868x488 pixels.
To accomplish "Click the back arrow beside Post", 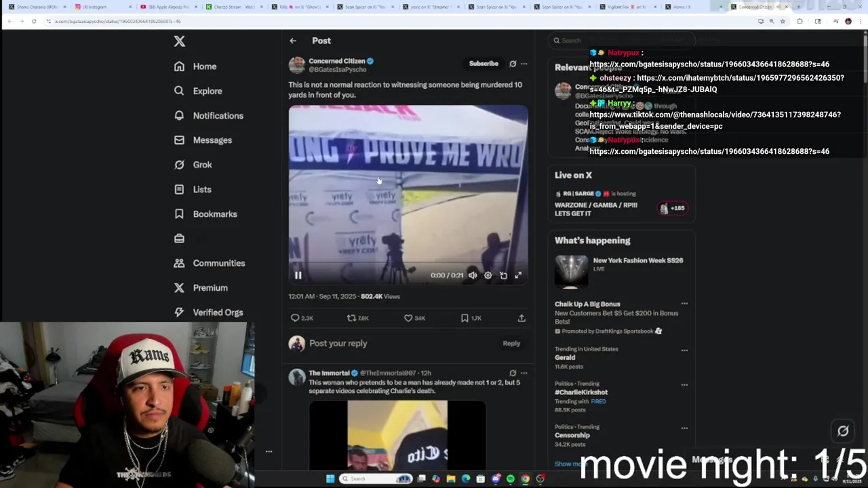I will click(293, 41).
